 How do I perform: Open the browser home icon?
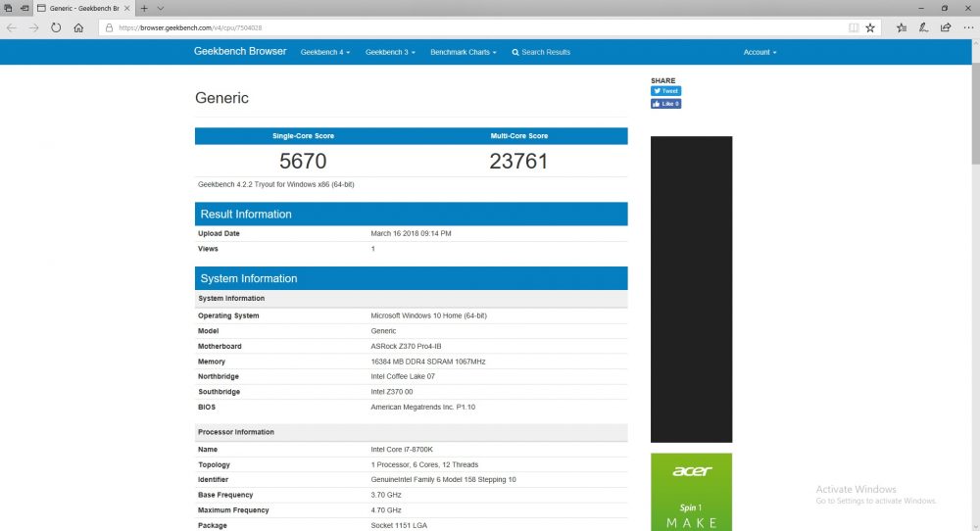click(78, 27)
